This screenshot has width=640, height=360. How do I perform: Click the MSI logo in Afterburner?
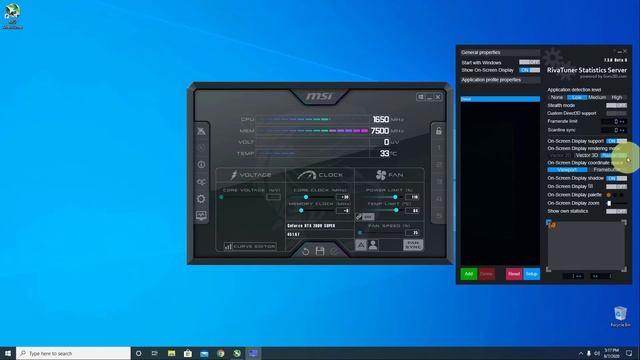(320, 96)
